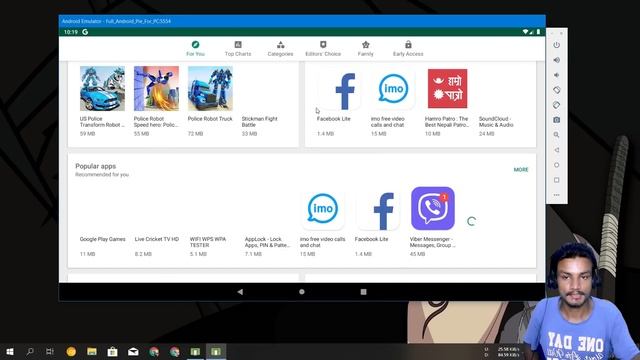Click the emulator sidebar back triangle icon

point(556,150)
